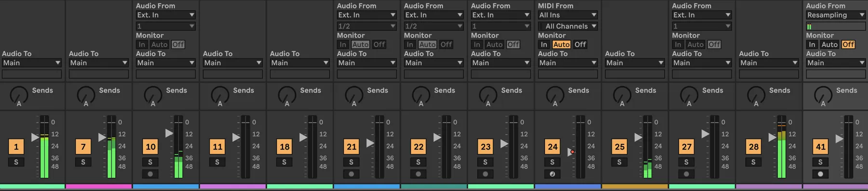
Task: Open Audio To dropdown on track 7
Action: click(x=99, y=63)
